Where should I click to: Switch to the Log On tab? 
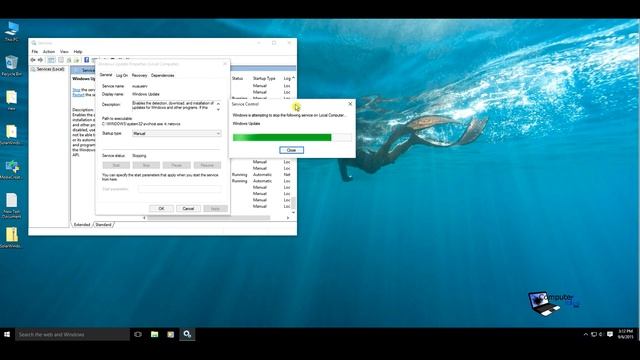122,76
